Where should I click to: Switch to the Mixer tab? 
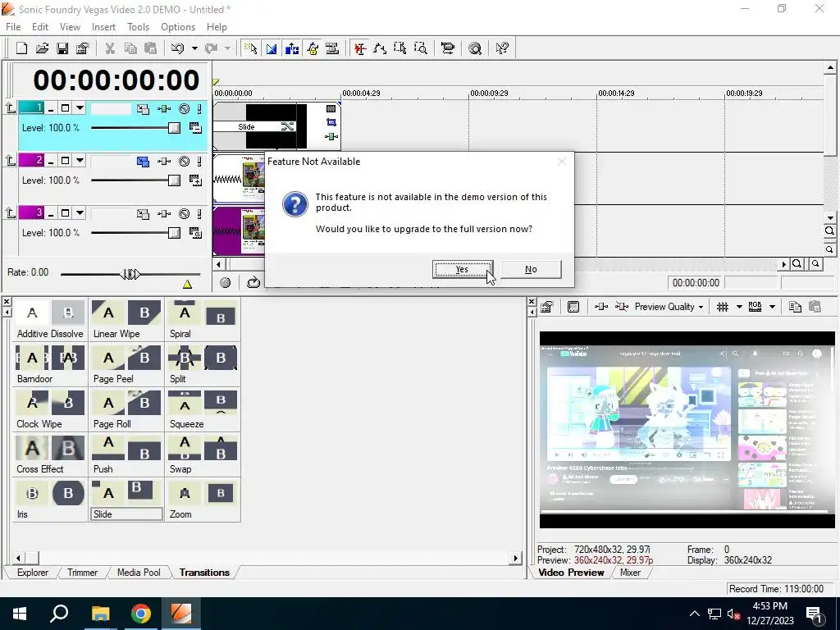point(631,573)
